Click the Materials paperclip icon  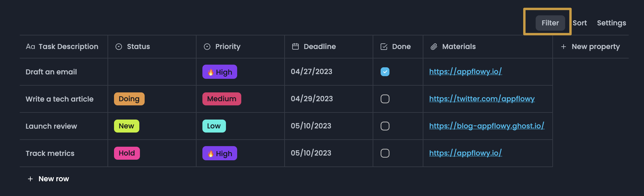tap(434, 47)
